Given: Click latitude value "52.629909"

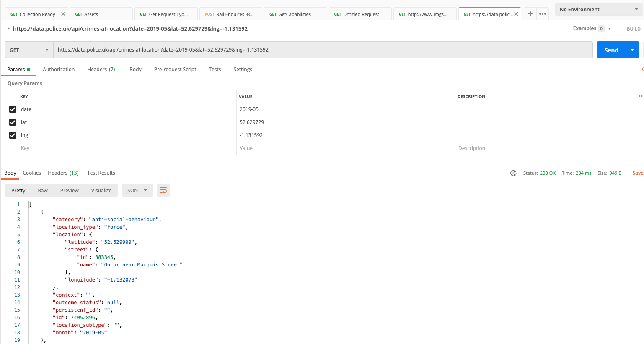Looking at the screenshot, I should (118, 242).
